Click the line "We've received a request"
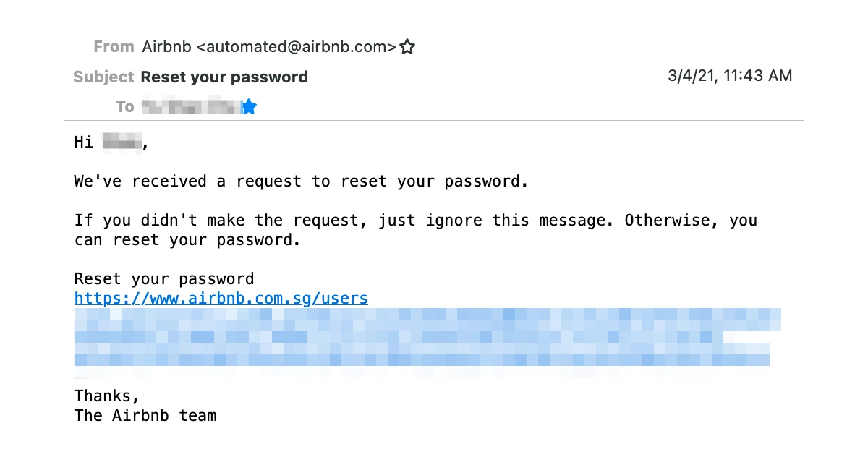 (x=301, y=181)
